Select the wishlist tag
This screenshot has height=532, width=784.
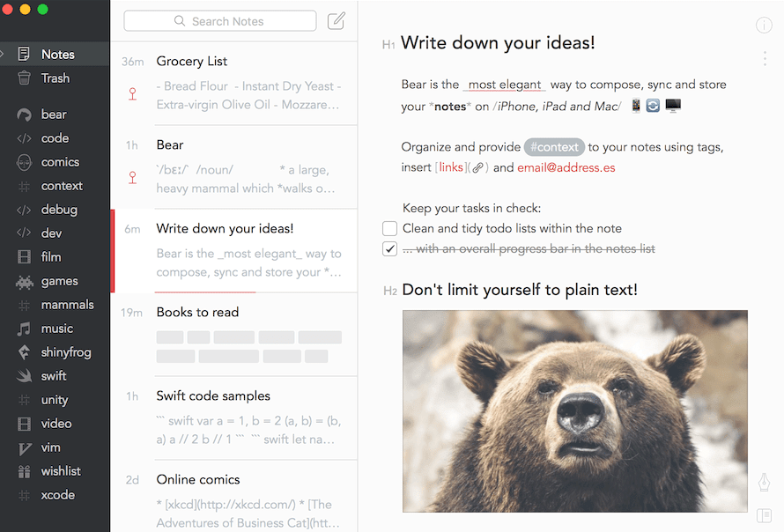pyautogui.click(x=60, y=471)
